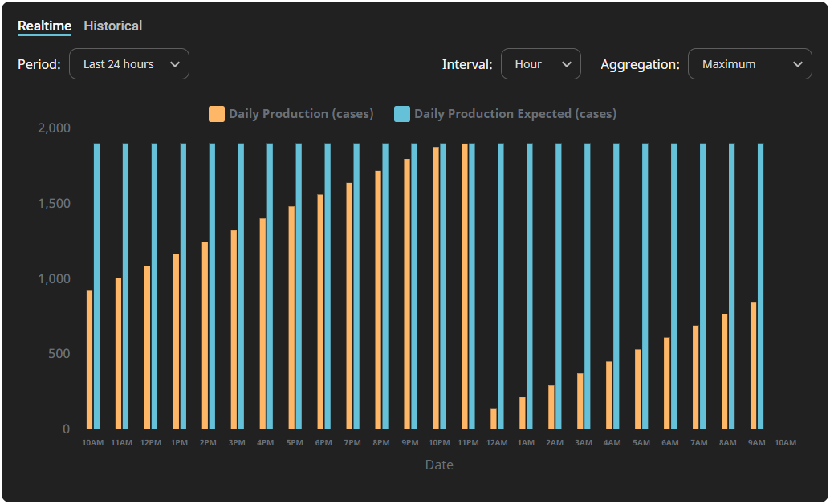Click the 10PM label on the x-axis
Viewport: 830px width, 504px height.
439,443
